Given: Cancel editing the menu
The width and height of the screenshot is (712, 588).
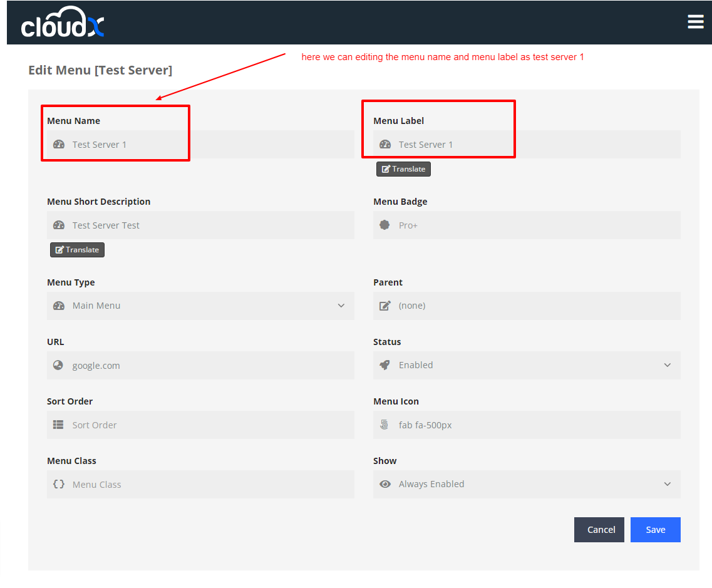Looking at the screenshot, I should (599, 530).
